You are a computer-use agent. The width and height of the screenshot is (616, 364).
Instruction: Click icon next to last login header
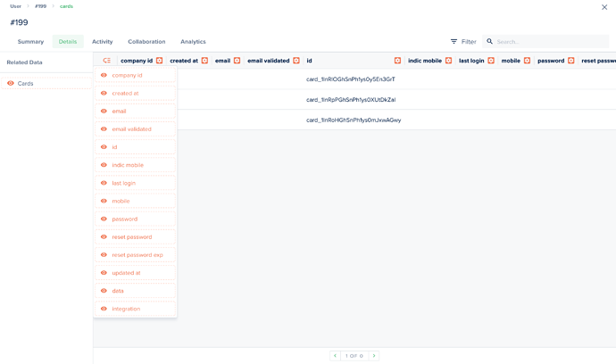(491, 61)
